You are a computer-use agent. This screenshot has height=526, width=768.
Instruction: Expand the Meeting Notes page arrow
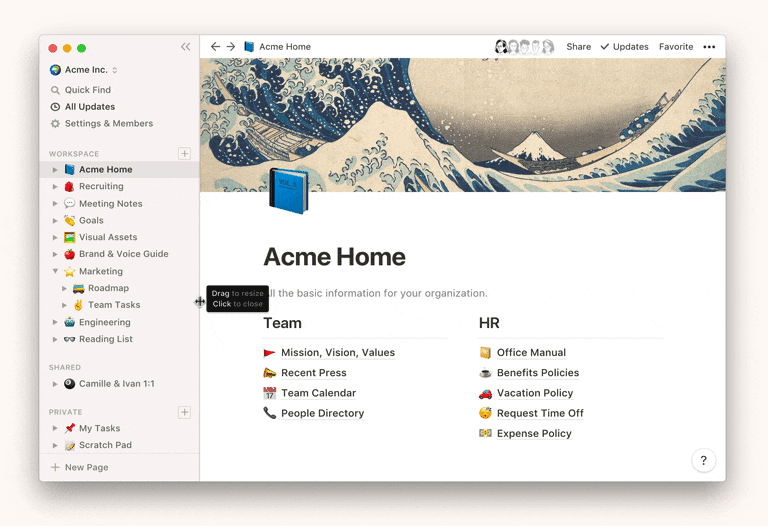point(55,203)
